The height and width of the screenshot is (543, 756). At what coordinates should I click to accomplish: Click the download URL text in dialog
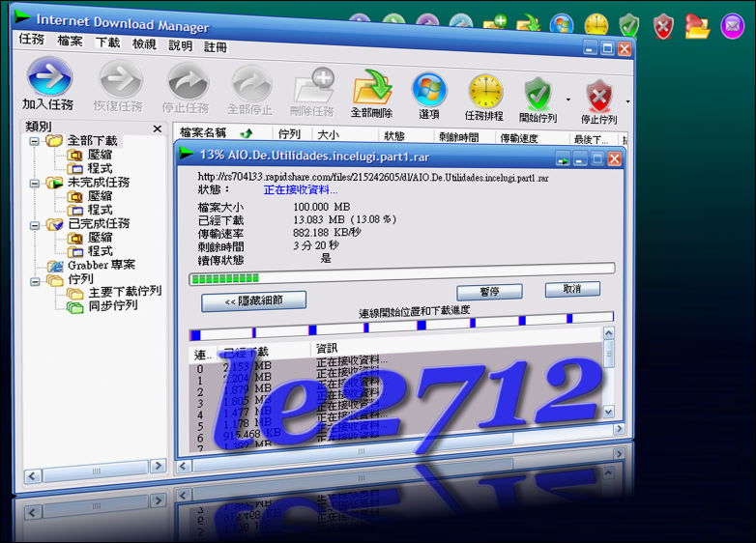coord(373,178)
